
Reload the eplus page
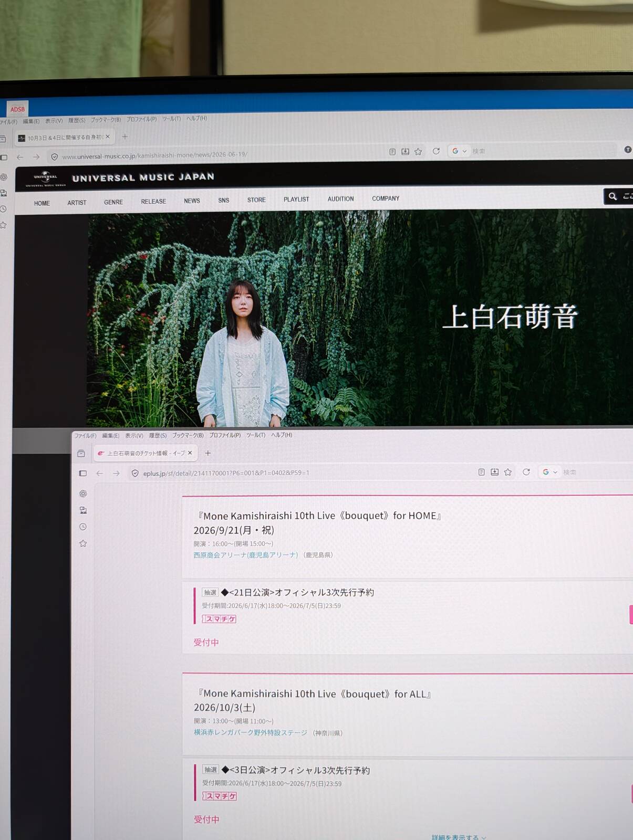tap(526, 472)
